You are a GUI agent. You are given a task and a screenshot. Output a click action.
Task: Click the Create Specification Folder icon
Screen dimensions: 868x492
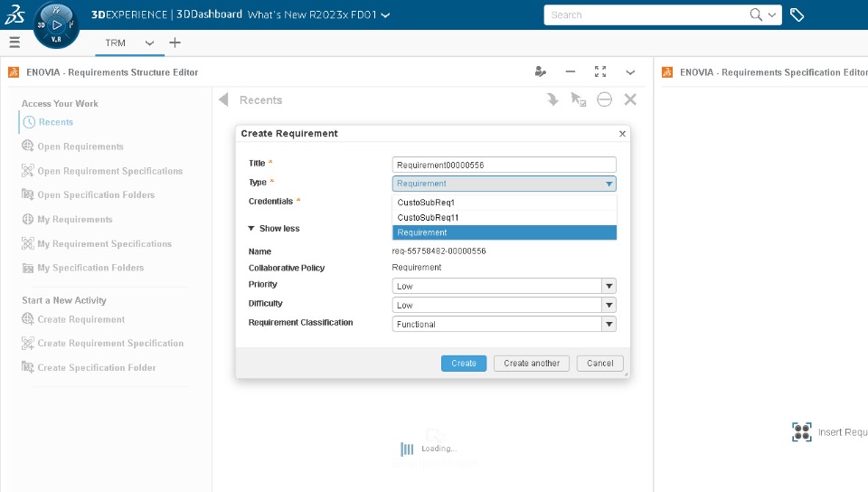coord(28,367)
